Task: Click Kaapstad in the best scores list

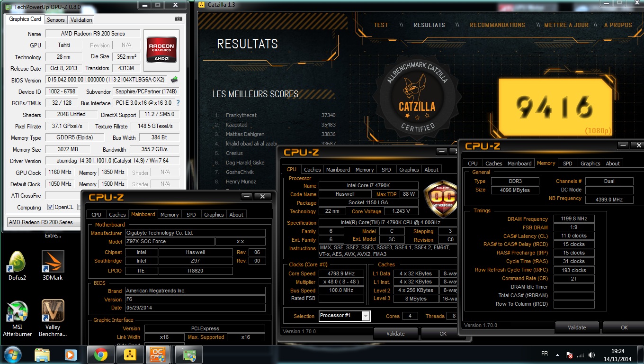Action: coord(236,125)
